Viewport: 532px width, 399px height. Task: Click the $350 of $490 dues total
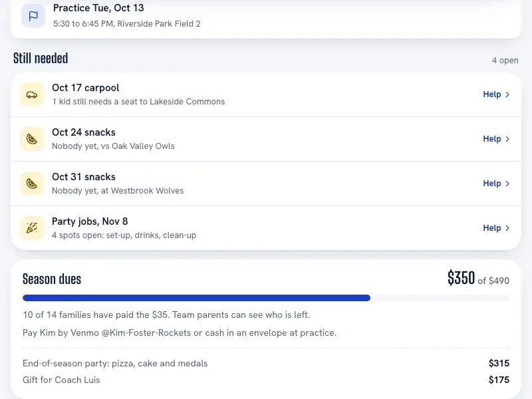coord(478,278)
